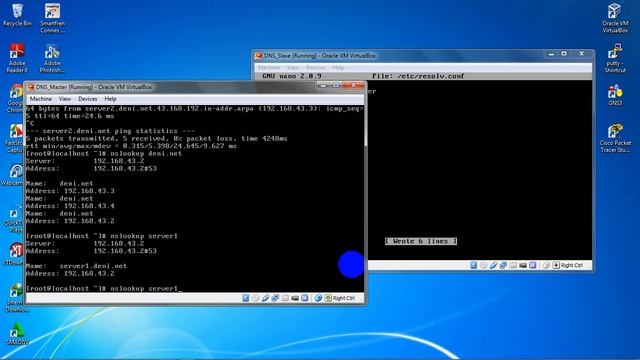The width and height of the screenshot is (640, 360).
Task: Close the DNS_Master VirtualBox window
Action: (x=353, y=85)
